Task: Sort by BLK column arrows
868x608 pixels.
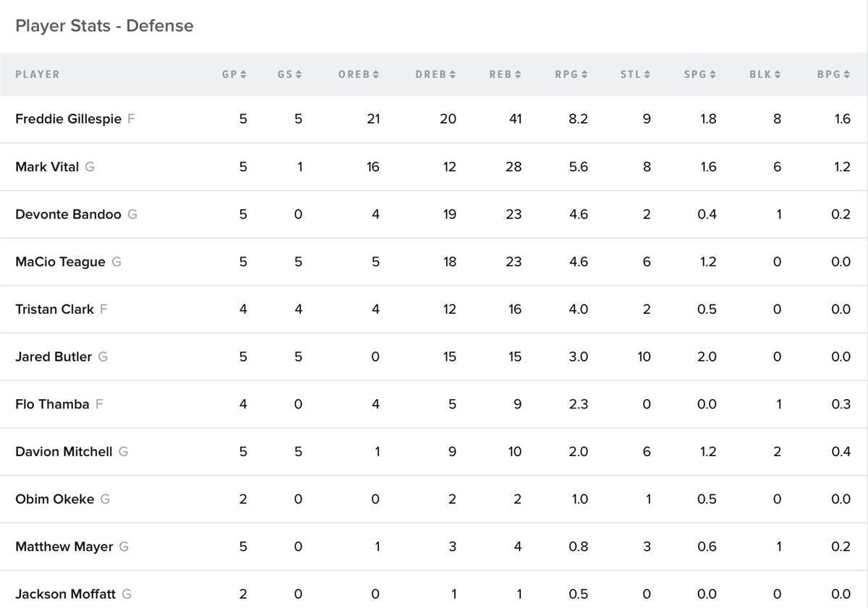Action: [x=778, y=74]
